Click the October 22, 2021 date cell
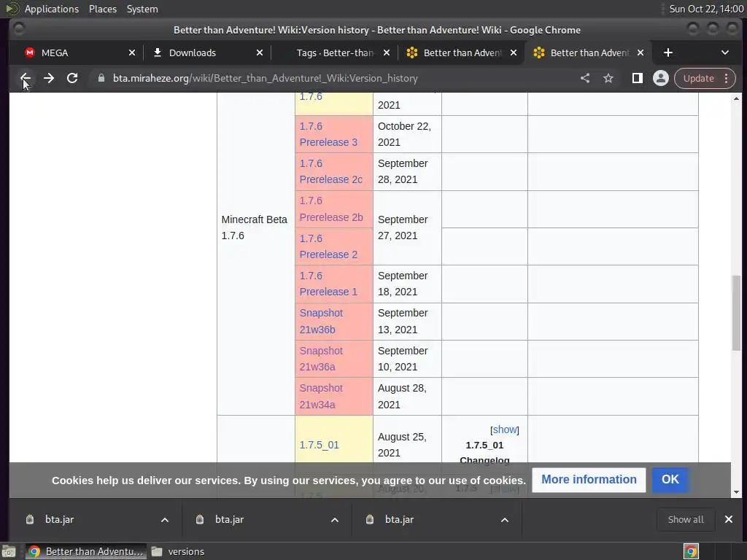 point(407,134)
